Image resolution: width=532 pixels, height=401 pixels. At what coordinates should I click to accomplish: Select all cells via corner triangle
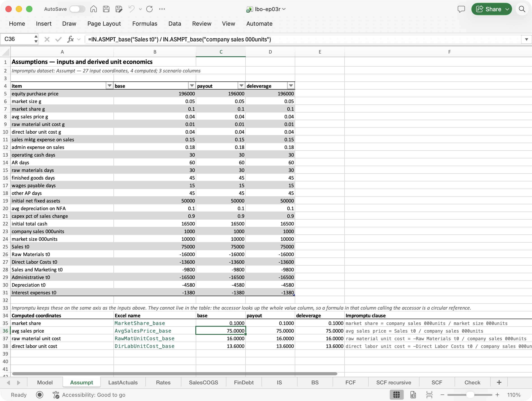point(5,52)
